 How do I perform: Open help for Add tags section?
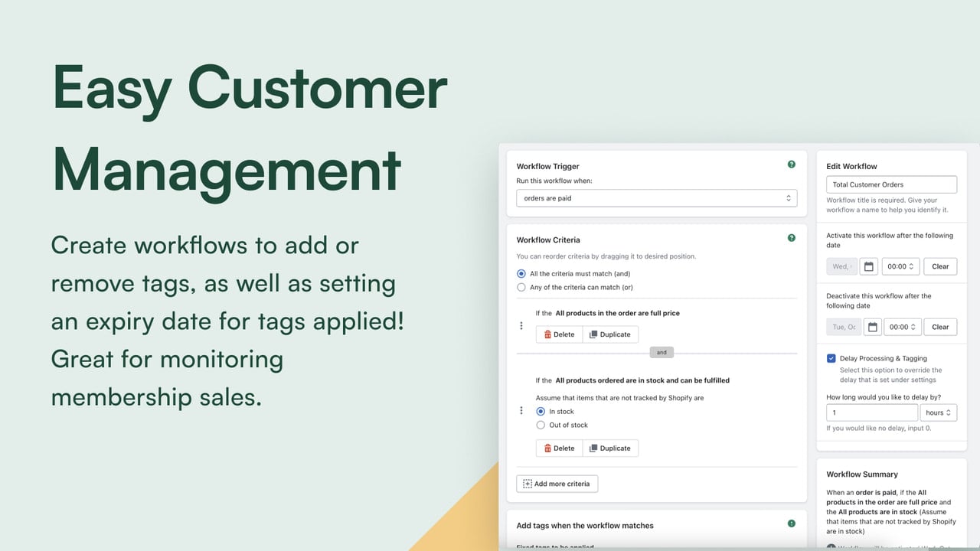click(792, 524)
